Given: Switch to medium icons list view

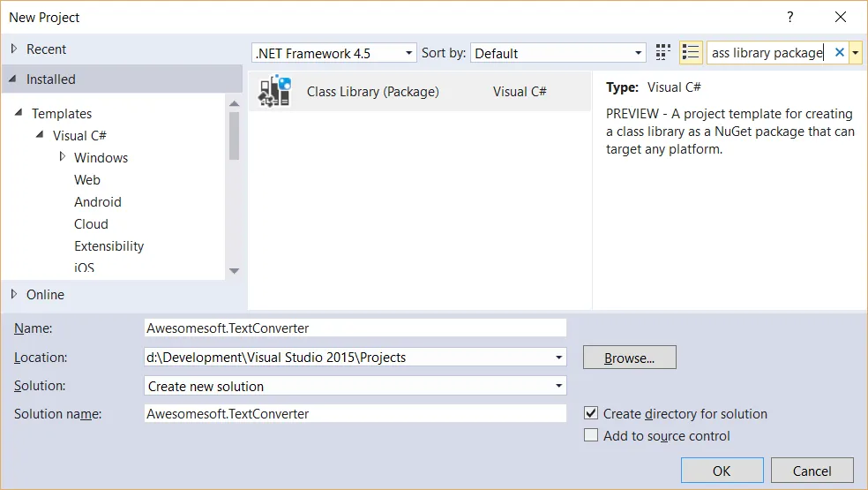Looking at the screenshot, I should (x=690, y=53).
